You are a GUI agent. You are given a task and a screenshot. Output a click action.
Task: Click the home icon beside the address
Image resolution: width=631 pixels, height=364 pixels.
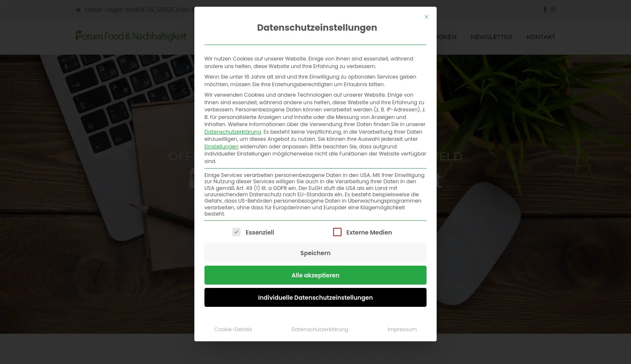[x=78, y=10]
